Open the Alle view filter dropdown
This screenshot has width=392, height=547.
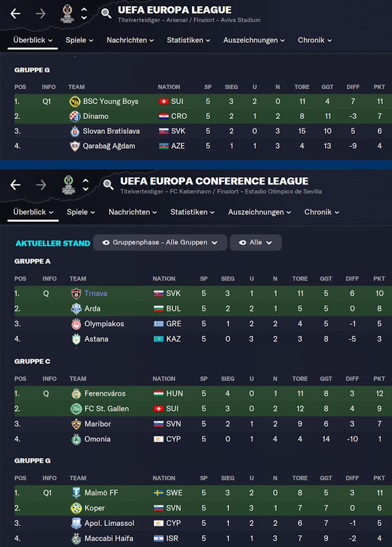click(x=255, y=242)
